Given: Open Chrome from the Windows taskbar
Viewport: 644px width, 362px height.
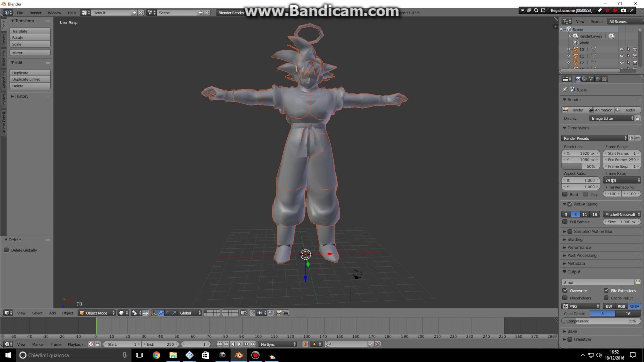Looking at the screenshot, I should (x=156, y=355).
